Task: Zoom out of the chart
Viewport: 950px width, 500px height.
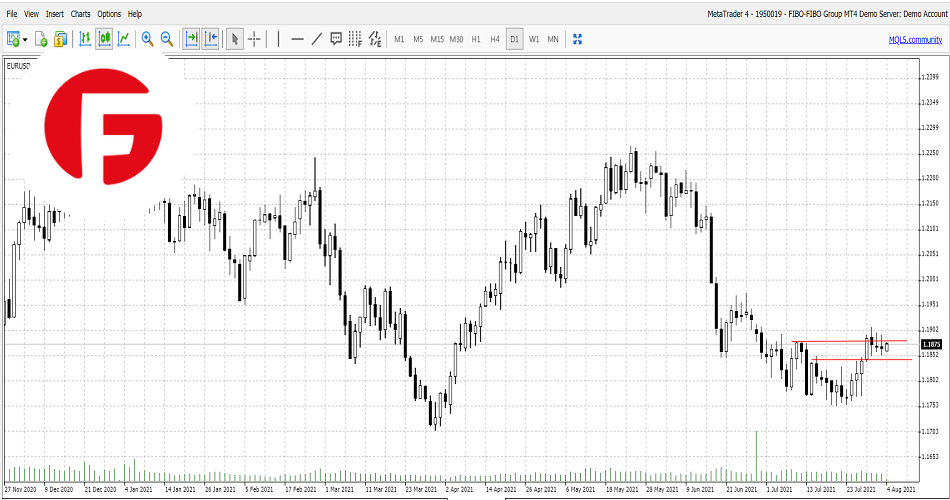Action: (167, 39)
